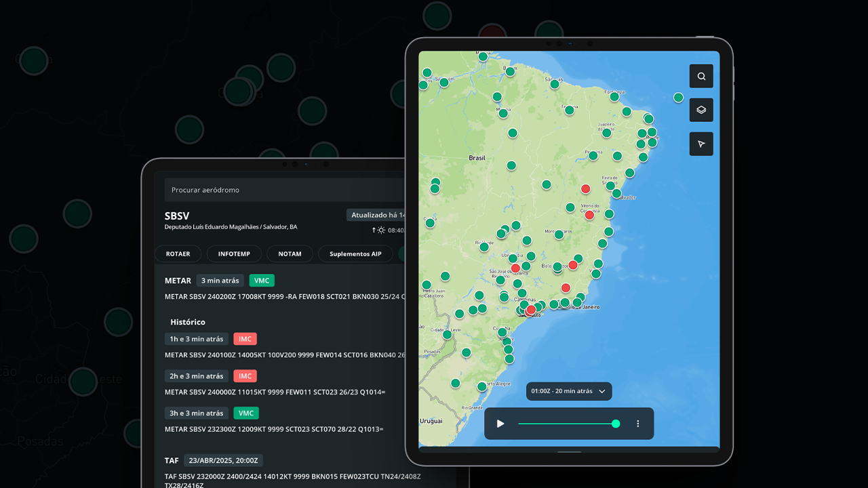Open the three-dot playback options menu
The width and height of the screenshot is (868, 488).
[637, 424]
